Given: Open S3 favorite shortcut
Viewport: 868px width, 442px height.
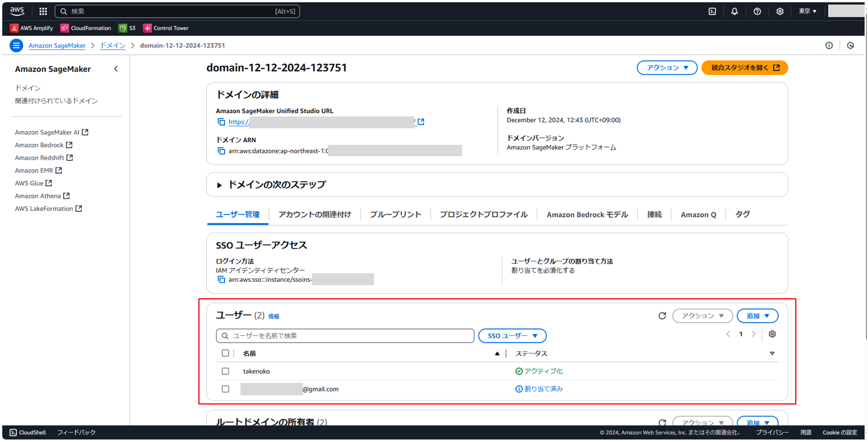Looking at the screenshot, I should pos(127,28).
